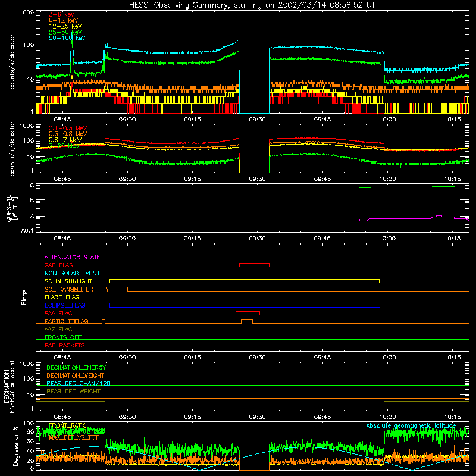Click the '09:30' tick under the keV panel
Image resolution: width=476 pixels, height=476 pixels.
[x=257, y=120]
